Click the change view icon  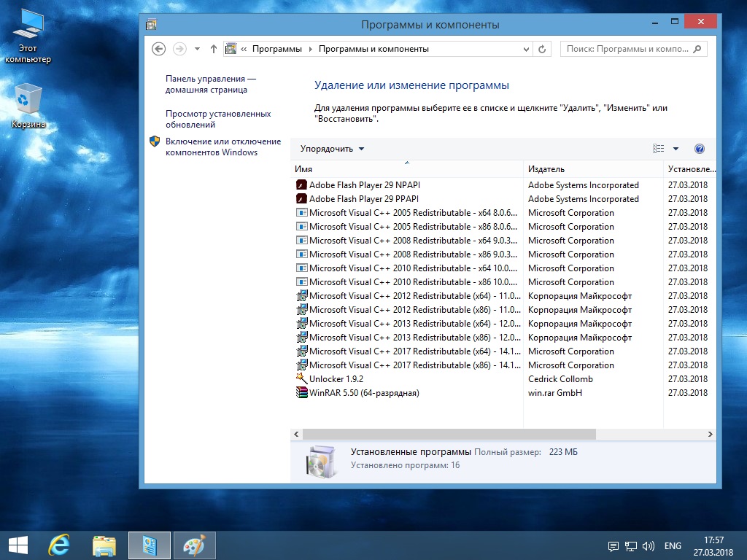pos(659,149)
